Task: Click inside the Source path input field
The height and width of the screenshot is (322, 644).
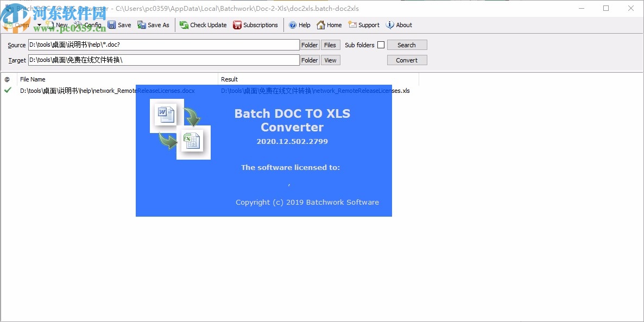Action: coord(163,45)
